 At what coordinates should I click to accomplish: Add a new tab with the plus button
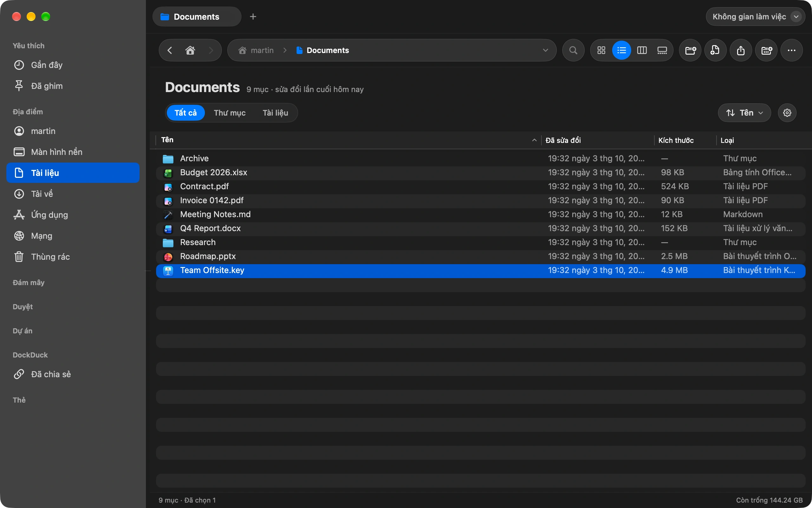point(253,17)
